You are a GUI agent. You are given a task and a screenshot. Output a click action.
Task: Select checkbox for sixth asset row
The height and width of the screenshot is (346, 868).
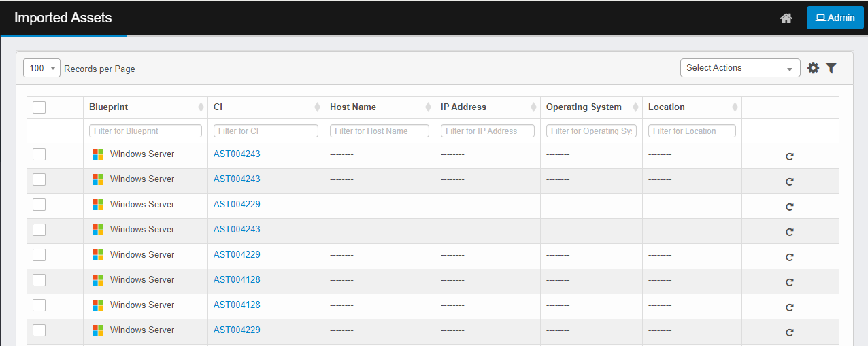pos(39,280)
